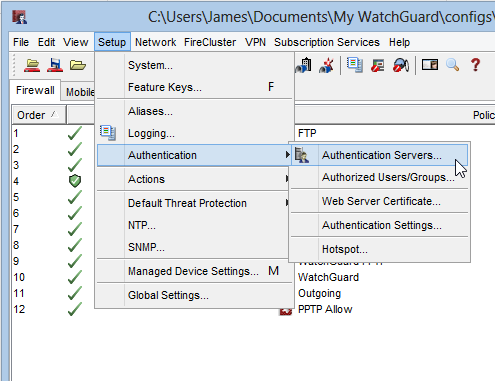
Task: Open the Network menu
Action: coord(155,42)
